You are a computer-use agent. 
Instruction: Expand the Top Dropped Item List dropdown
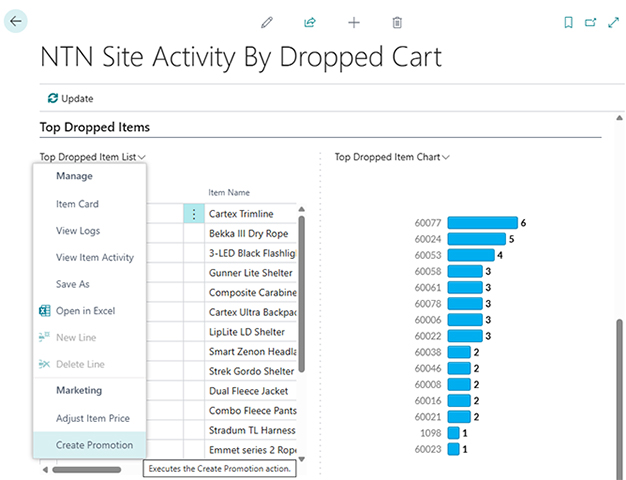point(93,157)
